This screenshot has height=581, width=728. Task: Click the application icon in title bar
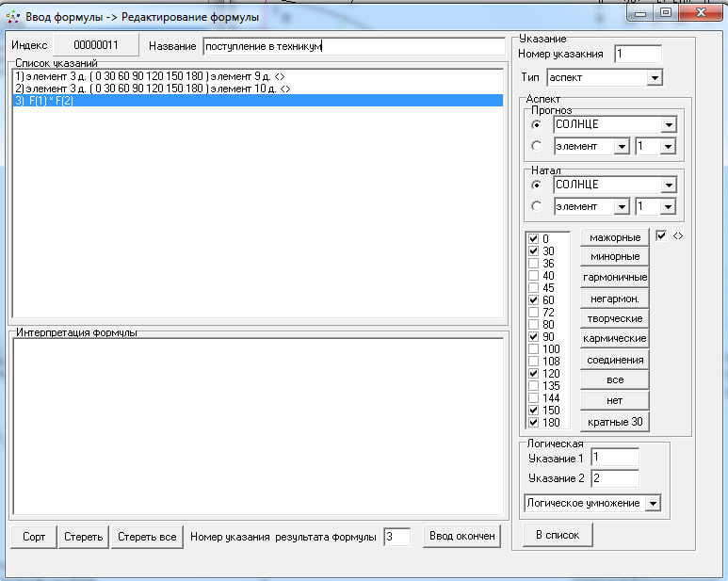click(13, 16)
